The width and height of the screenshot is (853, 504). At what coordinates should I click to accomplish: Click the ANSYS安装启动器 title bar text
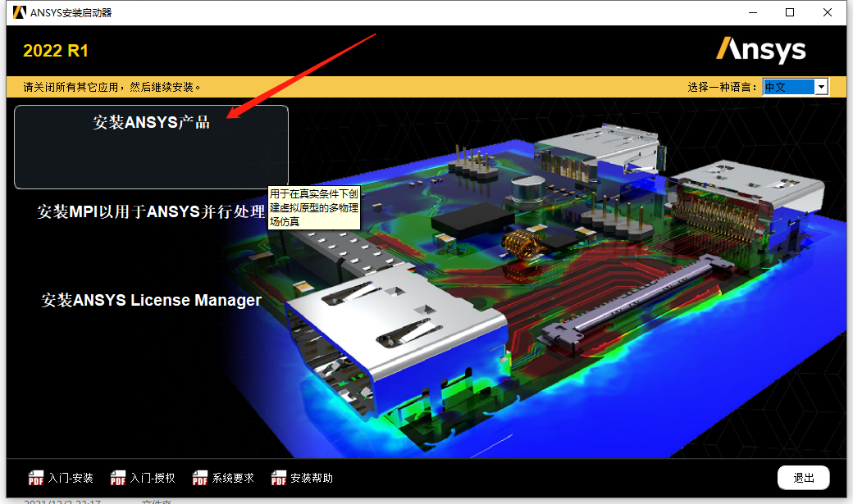click(70, 12)
